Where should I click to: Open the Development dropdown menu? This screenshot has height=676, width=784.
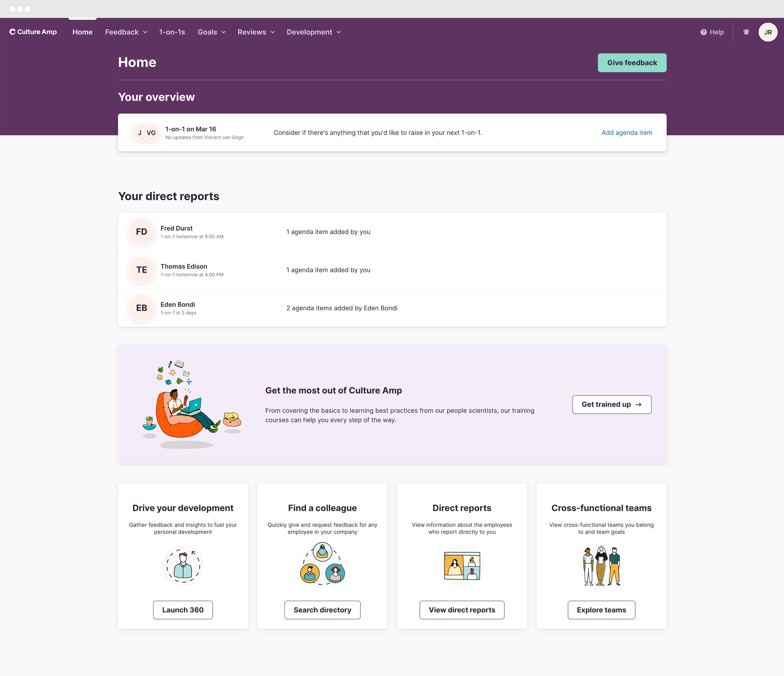click(x=314, y=32)
